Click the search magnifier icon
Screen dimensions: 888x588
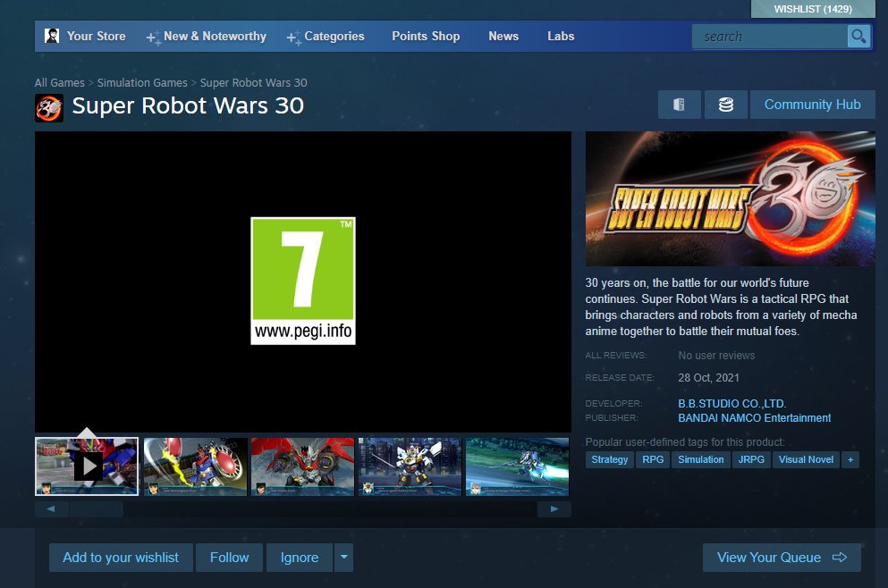858,37
